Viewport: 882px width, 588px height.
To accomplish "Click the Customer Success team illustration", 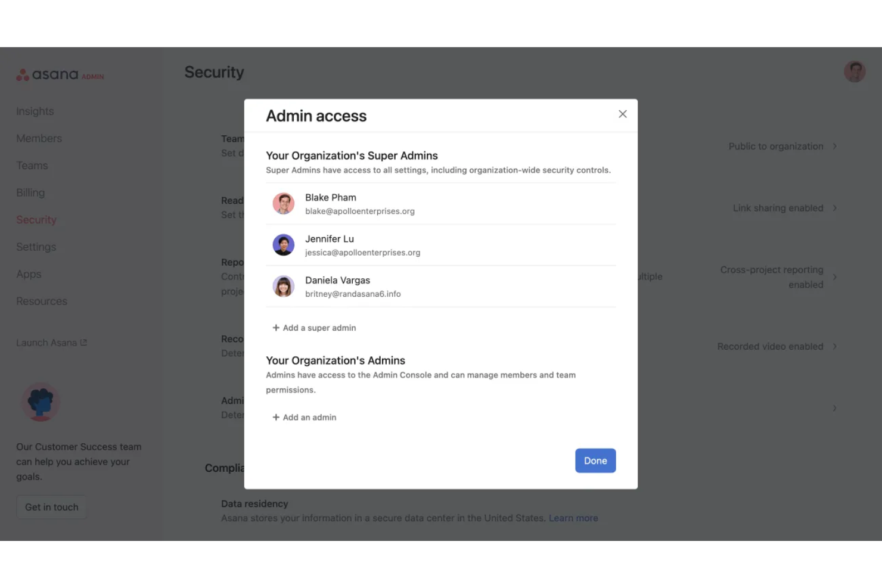I will point(41,402).
